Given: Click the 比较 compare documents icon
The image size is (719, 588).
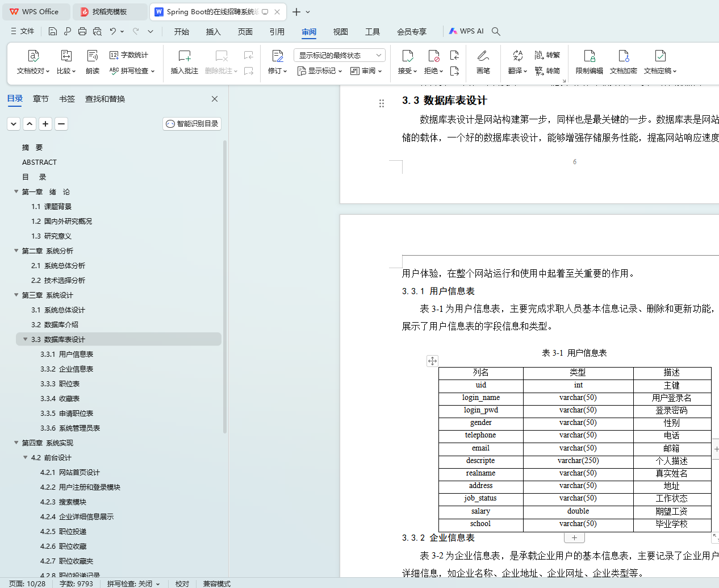Looking at the screenshot, I should 66,56.
